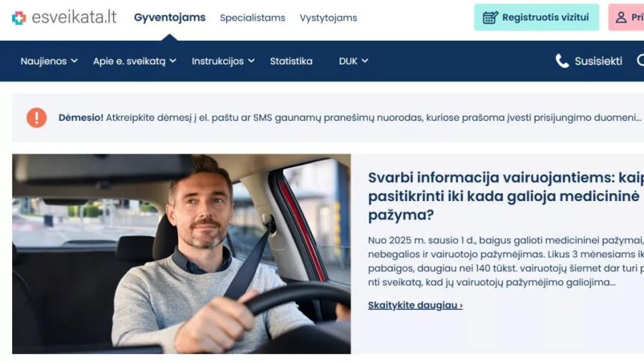Expand the Instrukcijos dropdown chevron
This screenshot has width=644, height=362.
click(251, 61)
